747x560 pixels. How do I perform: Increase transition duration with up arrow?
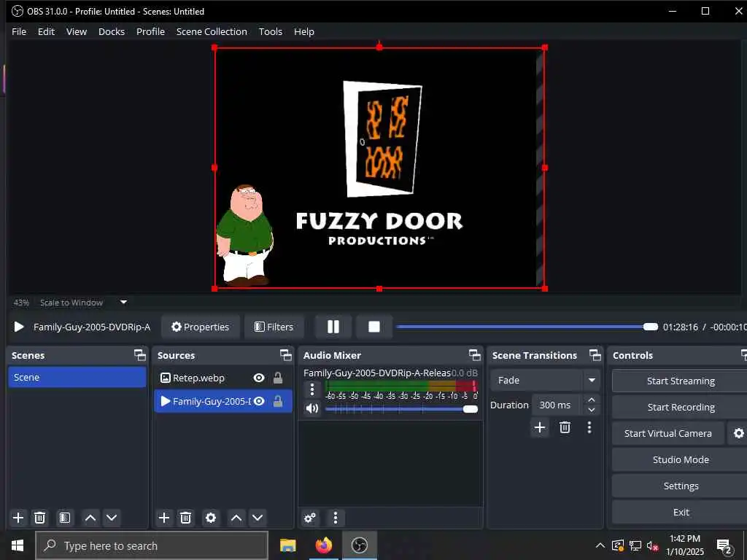point(591,400)
